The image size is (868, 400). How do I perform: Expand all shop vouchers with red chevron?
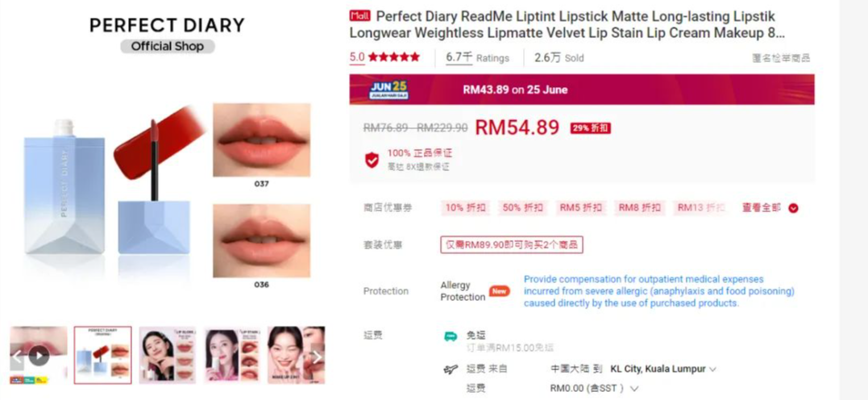[x=793, y=208]
